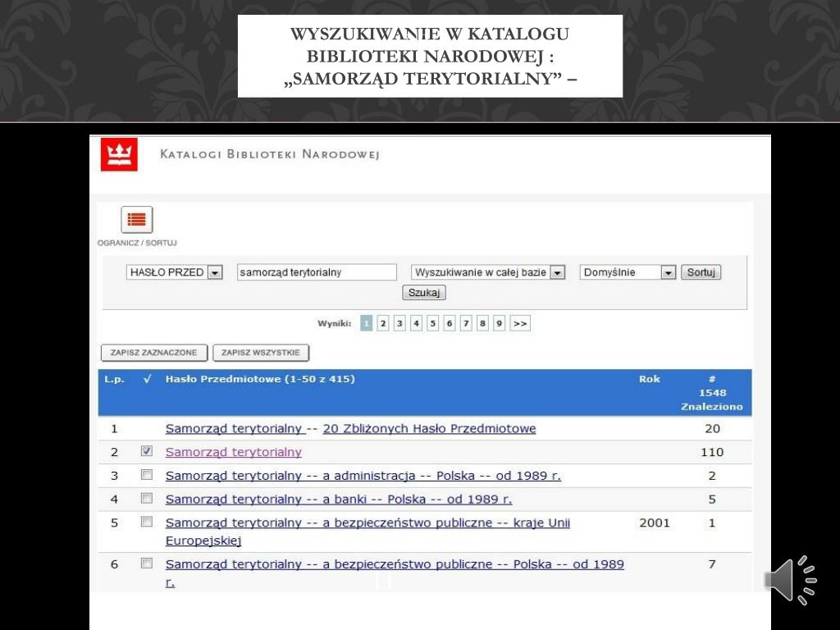Click the Zapisz zaznaczone button
This screenshot has height=630, width=840.
pyautogui.click(x=153, y=353)
